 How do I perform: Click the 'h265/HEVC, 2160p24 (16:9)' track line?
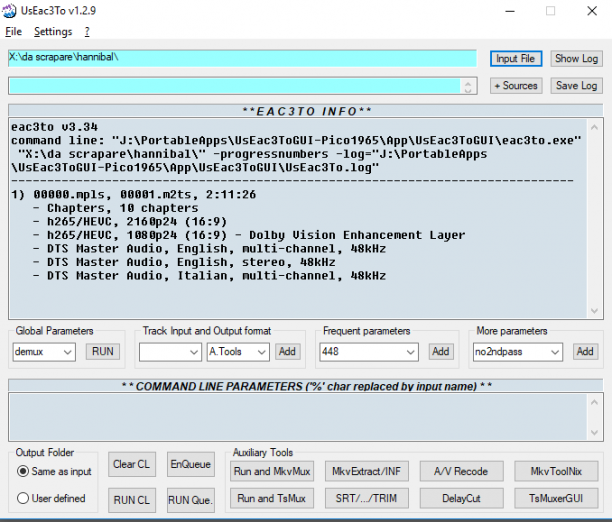click(130, 222)
